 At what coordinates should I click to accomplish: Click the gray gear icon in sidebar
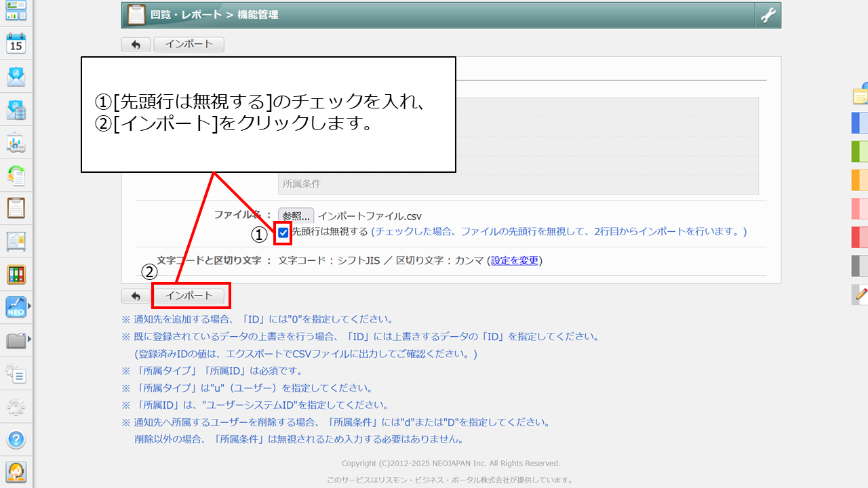(x=16, y=407)
